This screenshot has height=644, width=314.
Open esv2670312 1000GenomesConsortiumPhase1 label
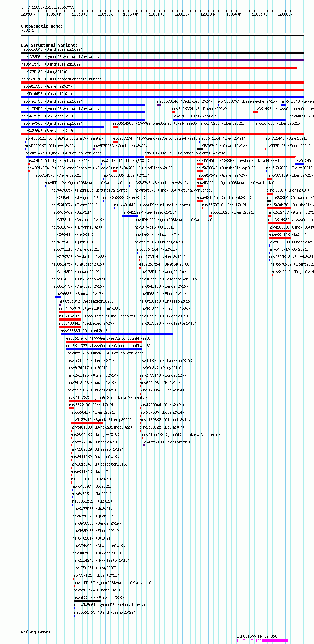point(64,79)
